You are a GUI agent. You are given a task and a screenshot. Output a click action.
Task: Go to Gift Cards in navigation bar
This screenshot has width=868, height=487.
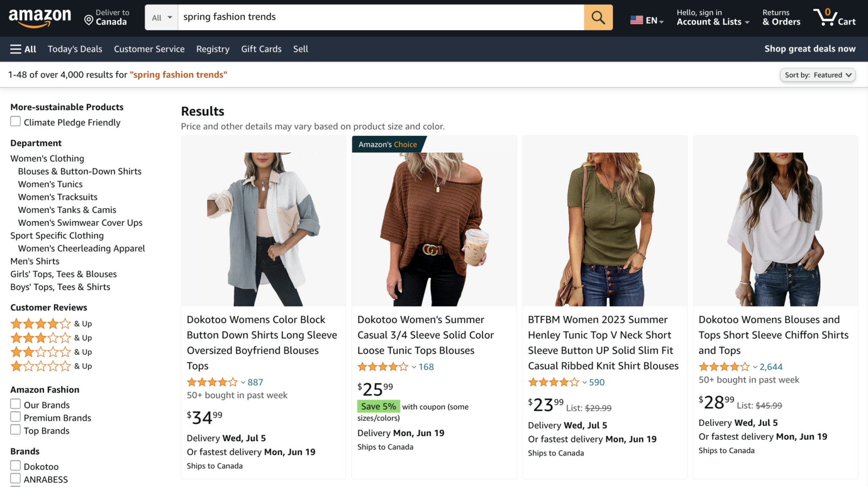(261, 49)
